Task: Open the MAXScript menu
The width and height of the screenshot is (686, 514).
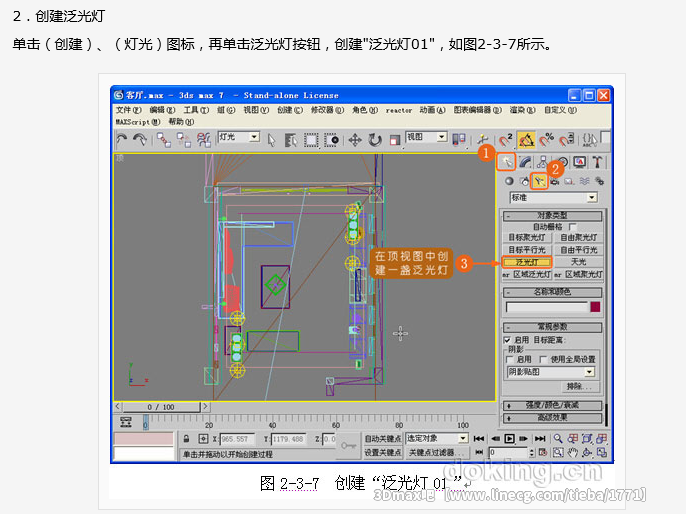Action: point(138,122)
